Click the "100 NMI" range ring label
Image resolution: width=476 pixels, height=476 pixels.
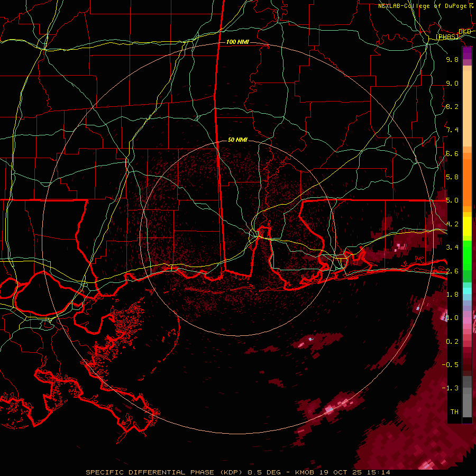(x=237, y=42)
